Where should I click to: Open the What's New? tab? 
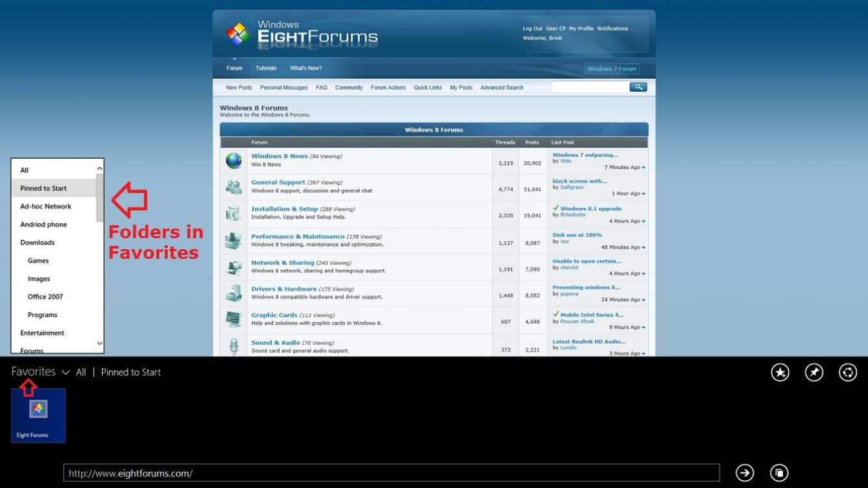point(306,68)
